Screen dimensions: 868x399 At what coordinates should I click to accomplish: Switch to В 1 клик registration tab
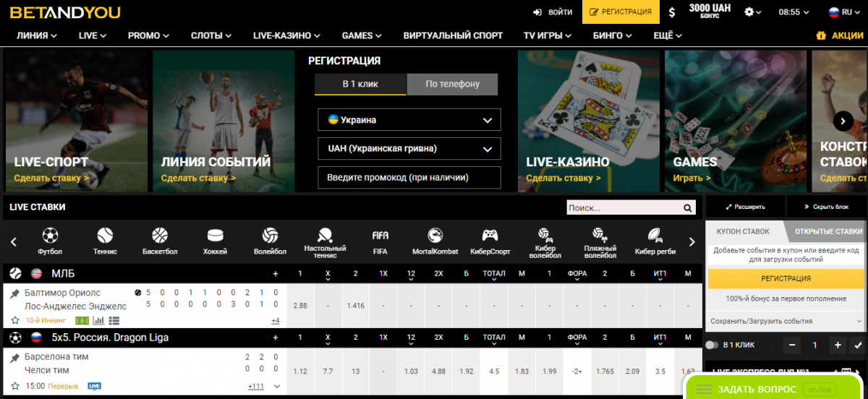[360, 84]
